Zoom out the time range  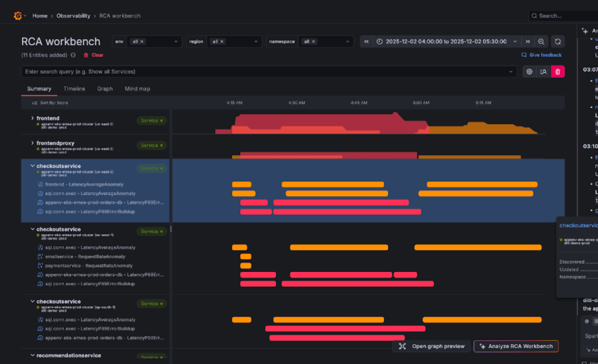pyautogui.click(x=541, y=41)
